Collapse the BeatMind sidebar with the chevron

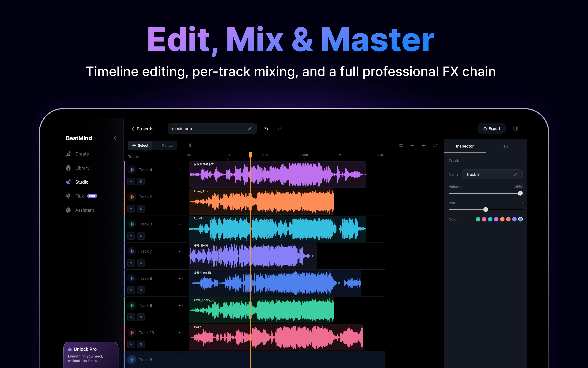[115, 138]
